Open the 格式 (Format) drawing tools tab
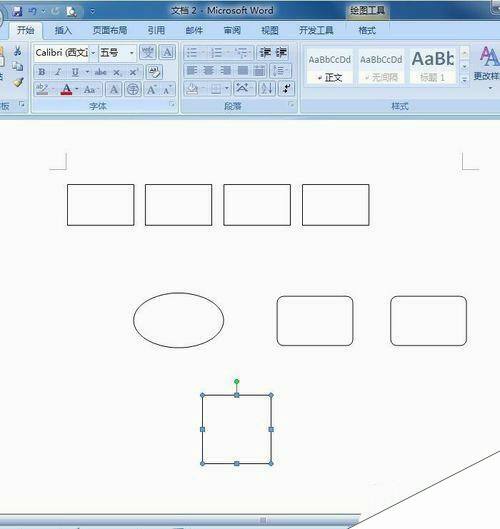 (367, 31)
